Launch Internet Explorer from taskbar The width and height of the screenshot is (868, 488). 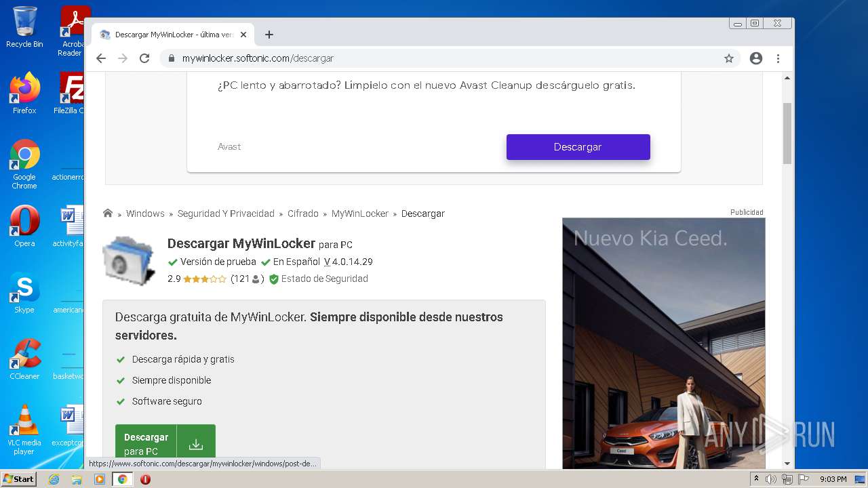pyautogui.click(x=54, y=479)
